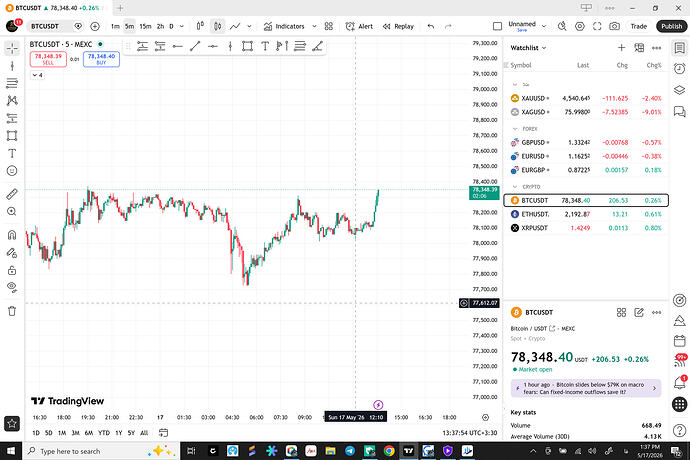Screen dimensions: 690x460
Task: Click the undo arrow
Action: coord(431,26)
